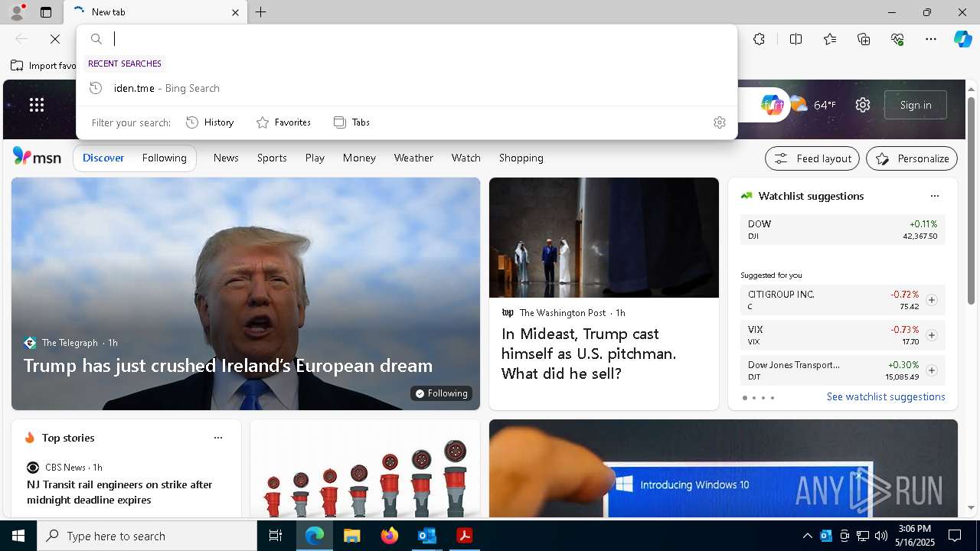Image resolution: width=980 pixels, height=551 pixels.
Task: Open File Explorer from taskbar
Action: (352, 536)
